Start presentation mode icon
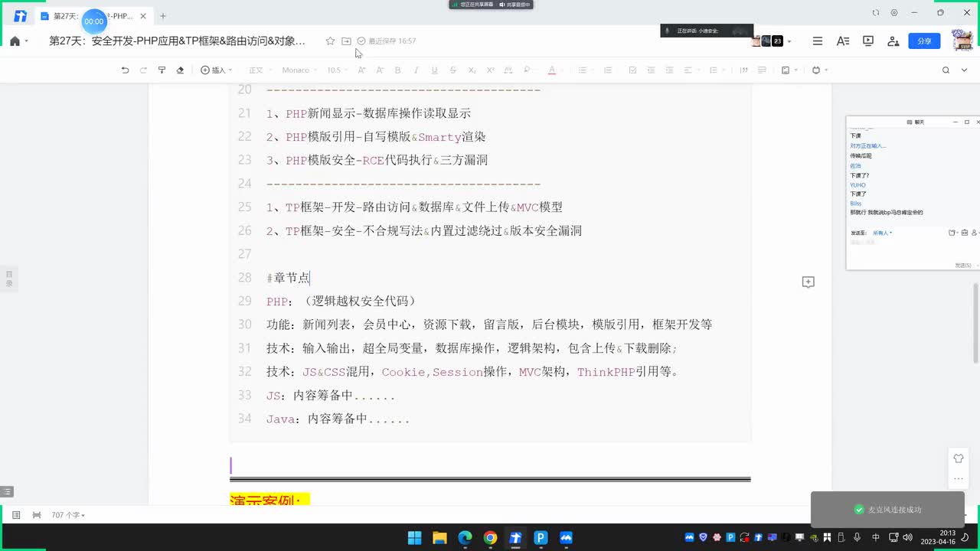This screenshot has height=551, width=980. pyautogui.click(x=868, y=41)
